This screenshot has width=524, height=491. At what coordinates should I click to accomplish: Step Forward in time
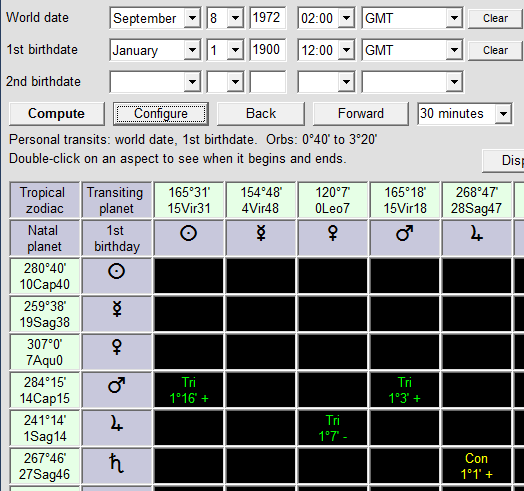pos(361,114)
